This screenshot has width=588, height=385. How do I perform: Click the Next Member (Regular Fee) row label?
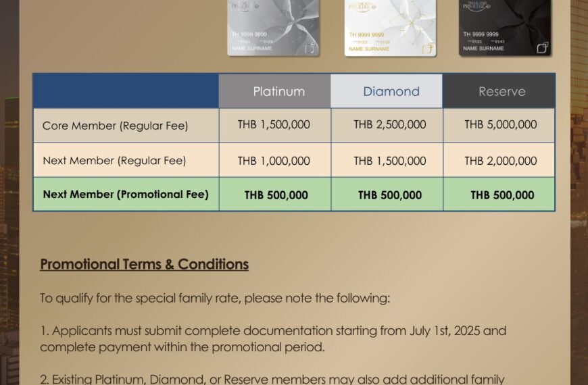[114, 161]
